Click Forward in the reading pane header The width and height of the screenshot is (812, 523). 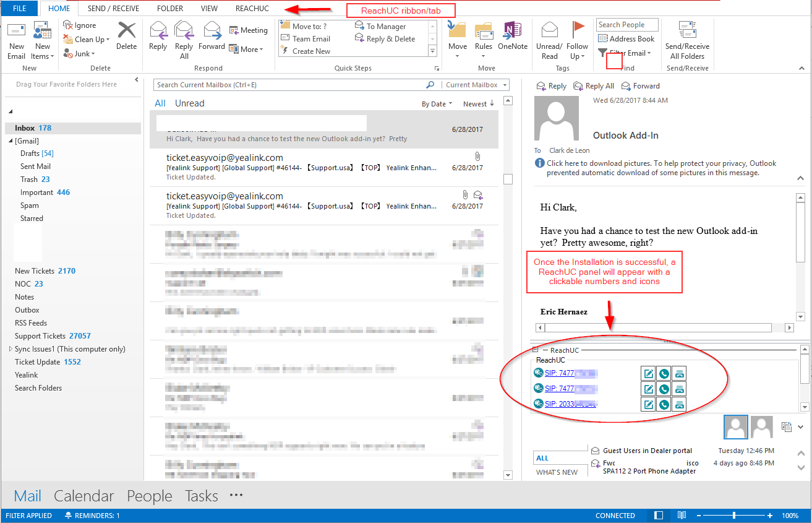[x=640, y=86]
